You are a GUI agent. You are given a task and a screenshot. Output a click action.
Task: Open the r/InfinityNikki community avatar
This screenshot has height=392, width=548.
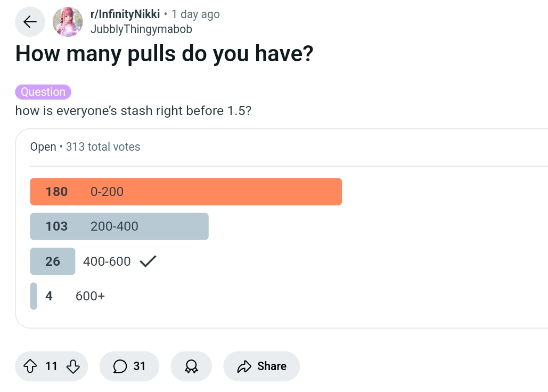pos(68,22)
